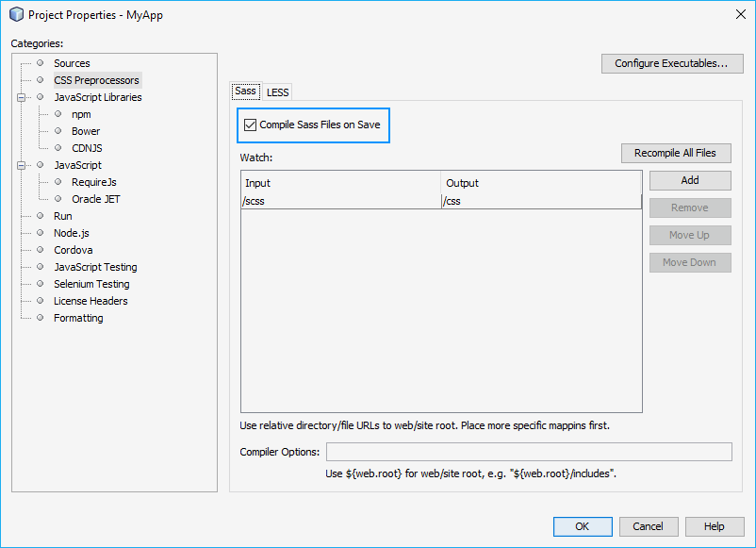Click the Configure Executables button
Viewport: 756px width, 548px height.
(671, 63)
